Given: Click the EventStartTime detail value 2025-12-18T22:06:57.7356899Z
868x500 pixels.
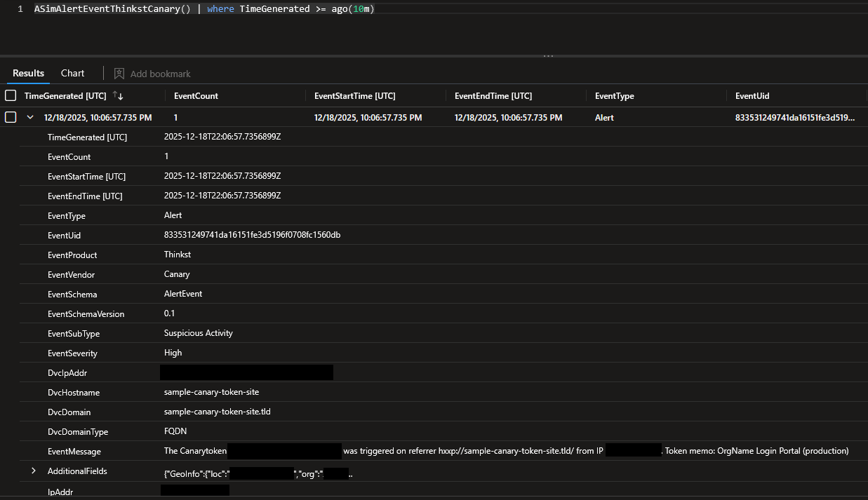Looking at the screenshot, I should (x=222, y=176).
